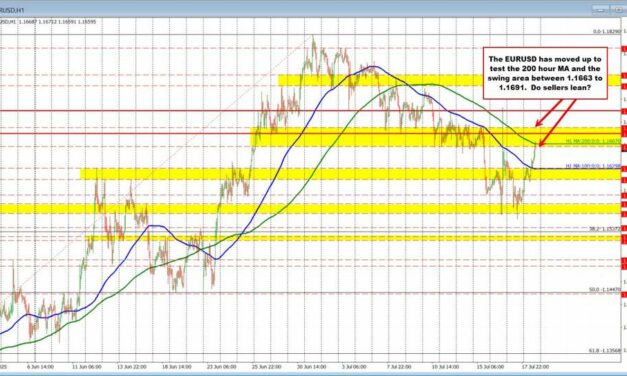627x376 pixels.
Task: Click the EURUSD,H1 window title text
Action: click(11, 10)
